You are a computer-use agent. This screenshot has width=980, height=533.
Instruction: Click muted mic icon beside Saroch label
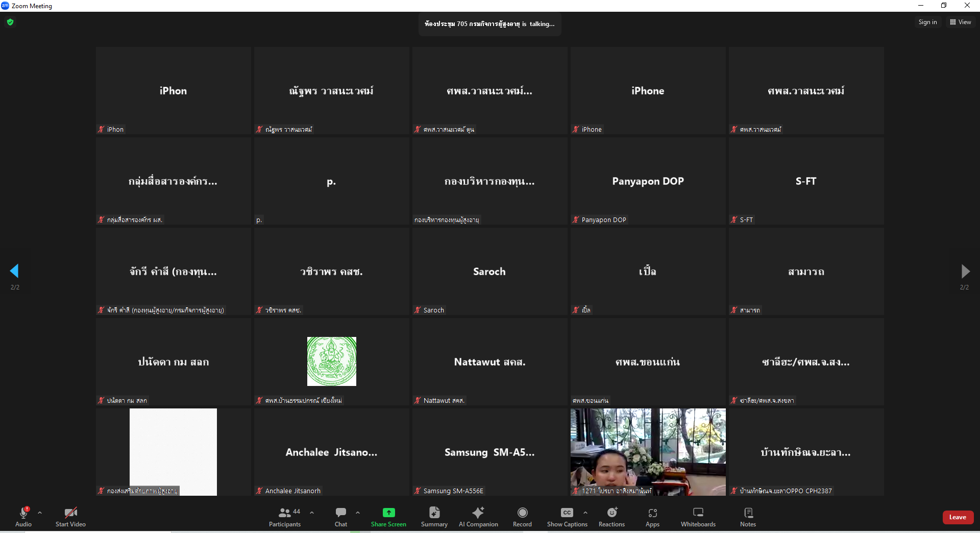click(418, 310)
